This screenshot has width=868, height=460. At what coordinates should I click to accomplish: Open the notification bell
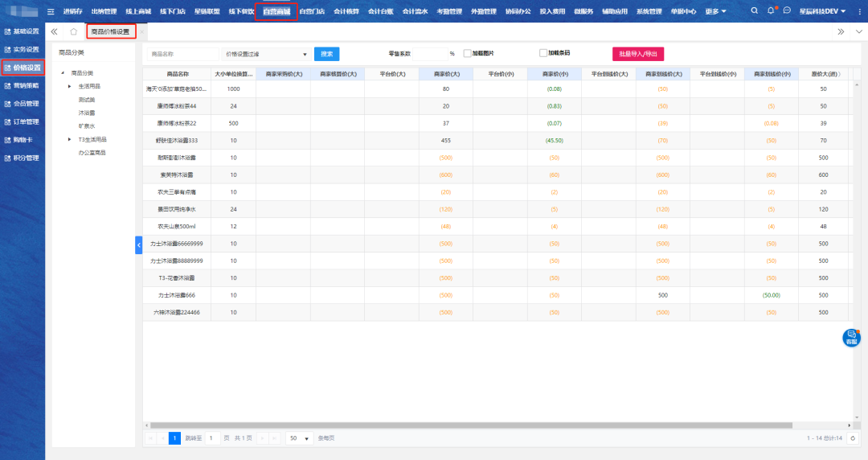click(x=771, y=11)
